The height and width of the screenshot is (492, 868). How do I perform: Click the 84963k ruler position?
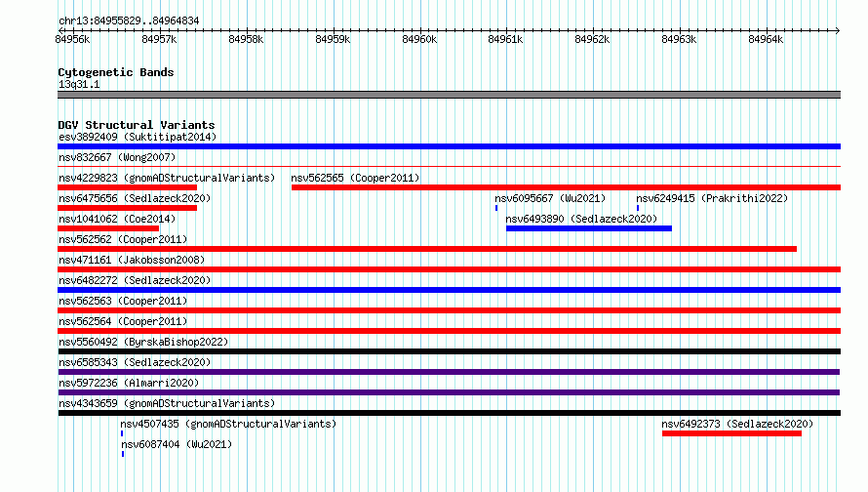pyautogui.click(x=679, y=39)
